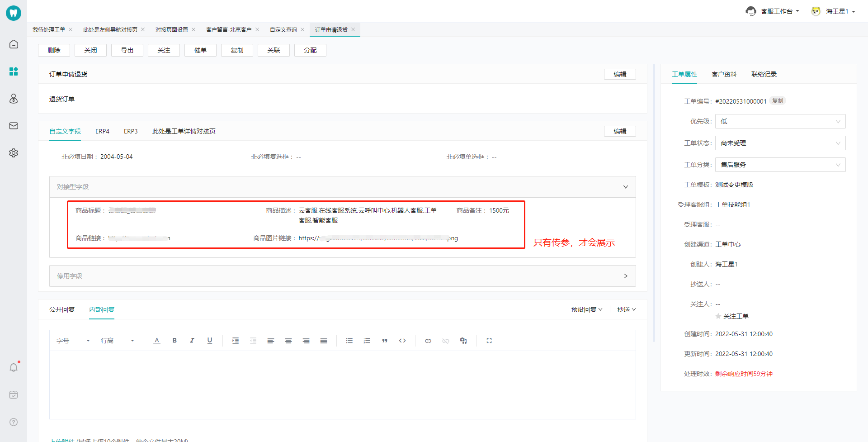Align text left in reply editor
This screenshot has height=442, width=868.
[x=271, y=341]
